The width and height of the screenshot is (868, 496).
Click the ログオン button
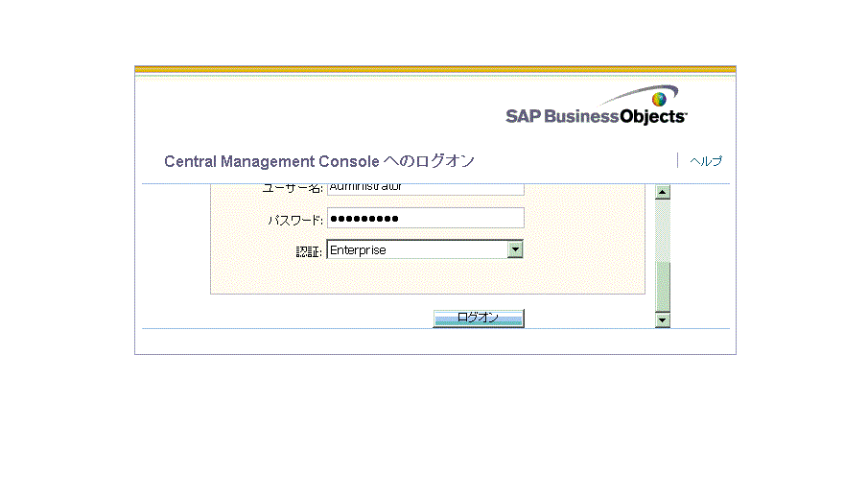tap(479, 318)
